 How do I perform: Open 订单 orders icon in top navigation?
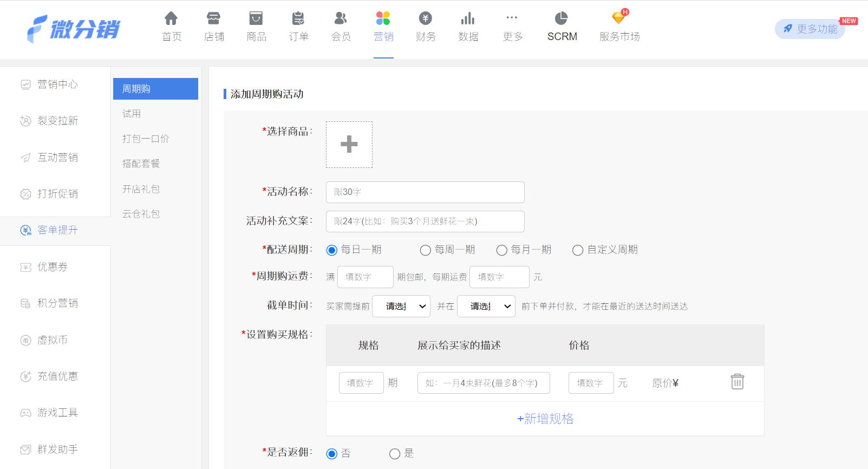point(298,19)
